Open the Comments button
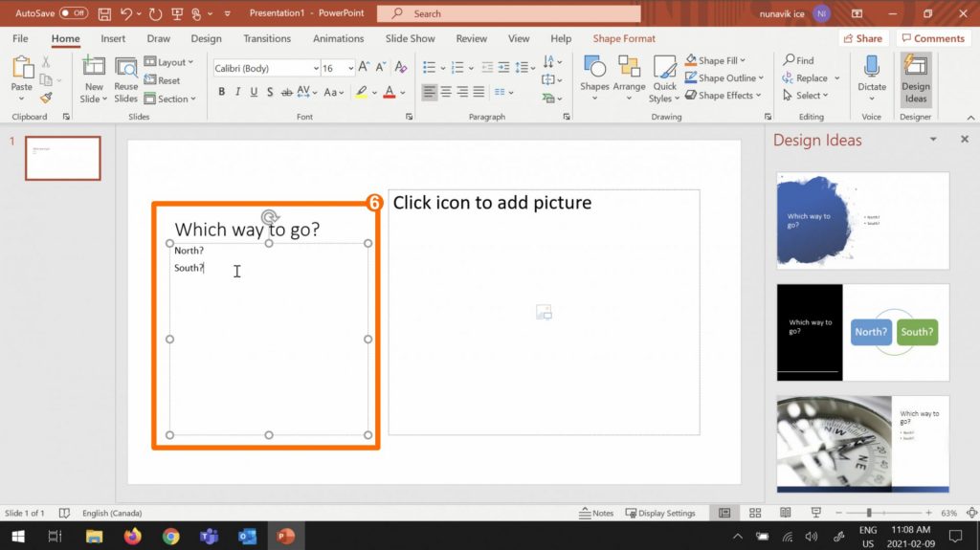Viewport: 980px width, 550px height. pos(933,38)
